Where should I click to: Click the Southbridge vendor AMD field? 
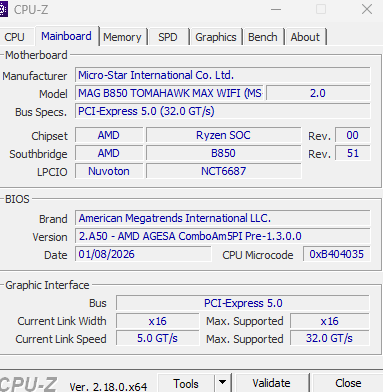click(109, 153)
